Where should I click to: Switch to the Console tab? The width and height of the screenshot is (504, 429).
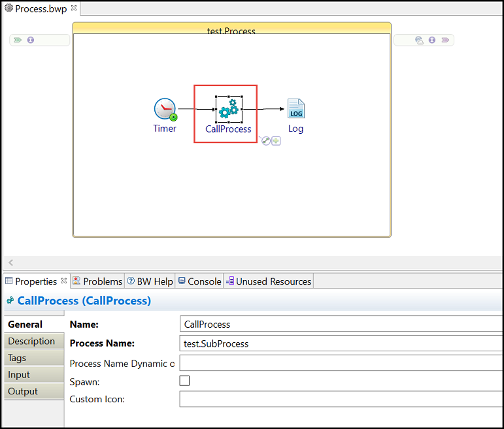click(x=199, y=281)
